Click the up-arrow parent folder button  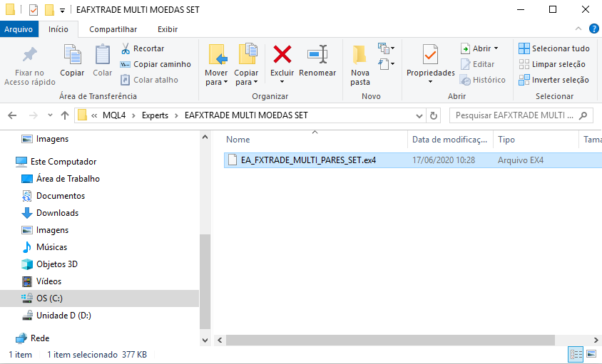(65, 115)
